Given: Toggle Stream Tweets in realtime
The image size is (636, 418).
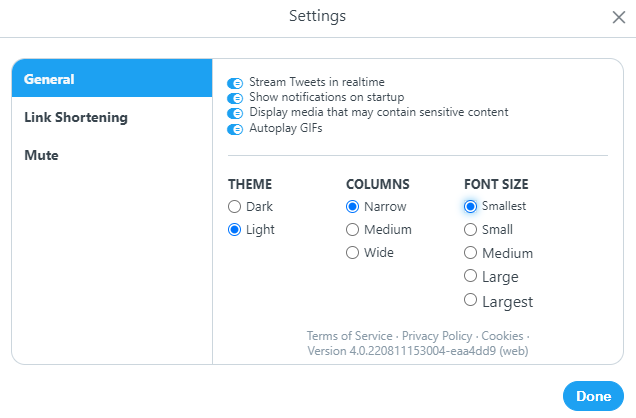Looking at the screenshot, I should pos(236,83).
